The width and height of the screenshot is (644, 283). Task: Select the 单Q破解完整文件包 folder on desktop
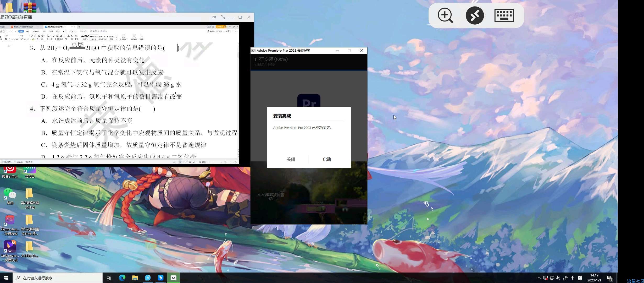click(30, 198)
